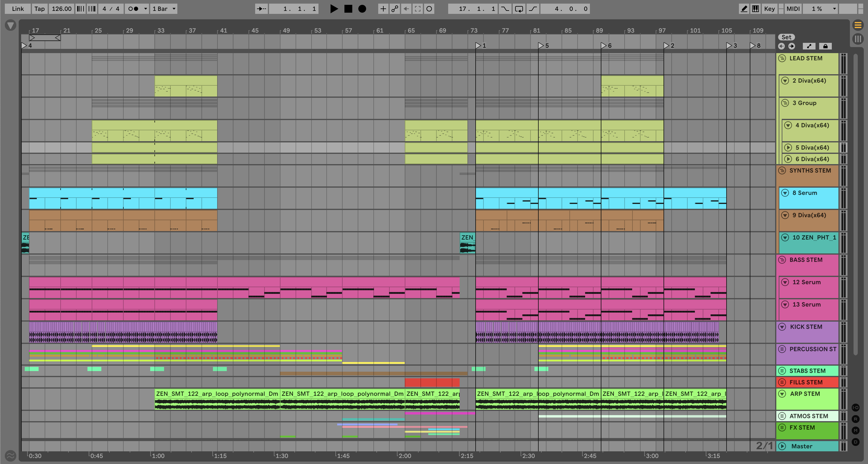Click the Stop transport button
This screenshot has height=464, width=868.
point(348,9)
